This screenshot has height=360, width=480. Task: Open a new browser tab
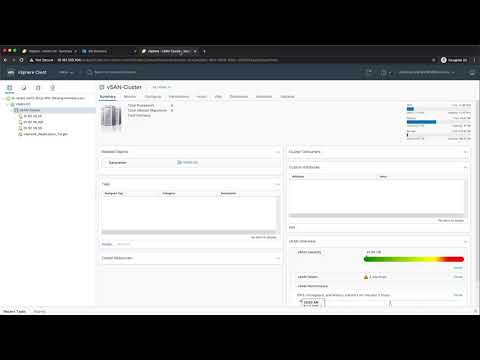click(204, 51)
